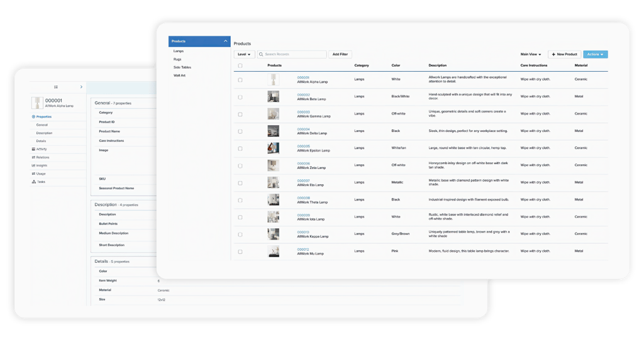
Task: Open the Main View dropdown
Action: [x=531, y=54]
